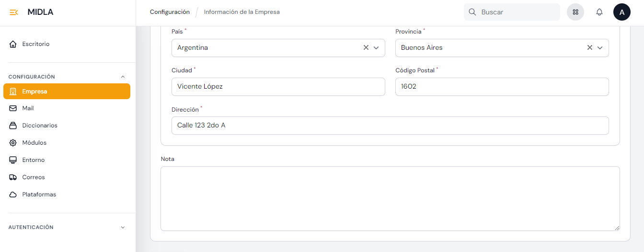Click the Módulos gear icon
The image size is (644, 252).
click(x=13, y=143)
